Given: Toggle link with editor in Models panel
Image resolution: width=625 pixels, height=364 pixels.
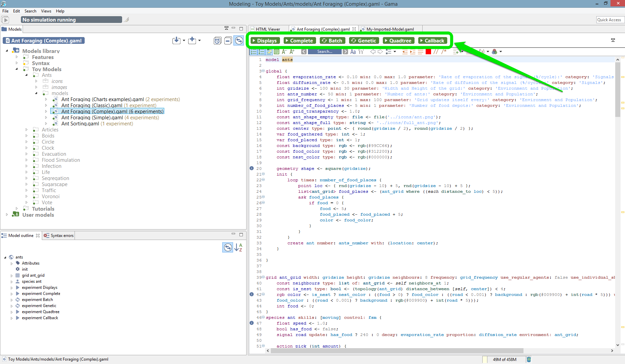Looking at the screenshot, I should [239, 41].
